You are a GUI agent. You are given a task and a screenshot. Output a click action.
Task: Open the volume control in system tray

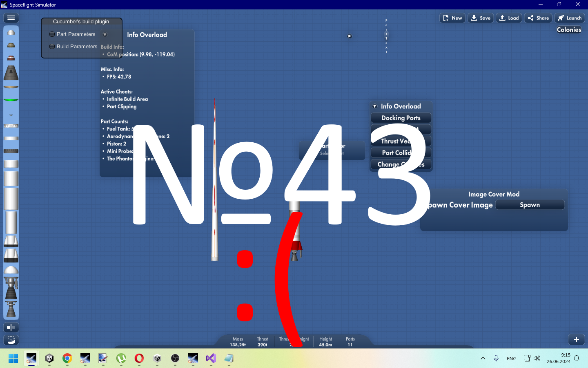coord(537,358)
